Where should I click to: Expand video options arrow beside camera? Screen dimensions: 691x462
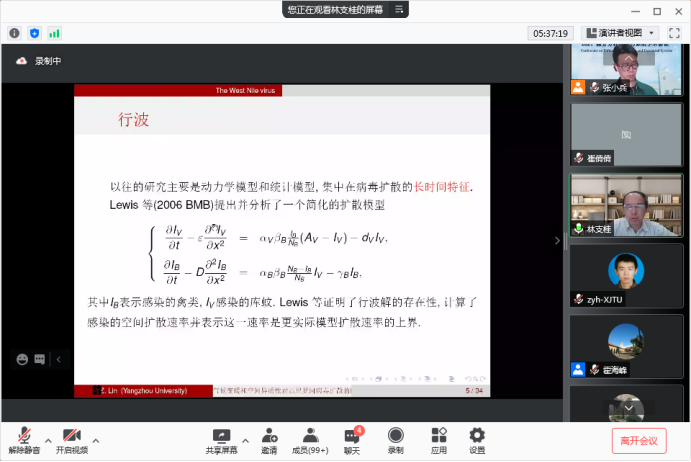96,438
